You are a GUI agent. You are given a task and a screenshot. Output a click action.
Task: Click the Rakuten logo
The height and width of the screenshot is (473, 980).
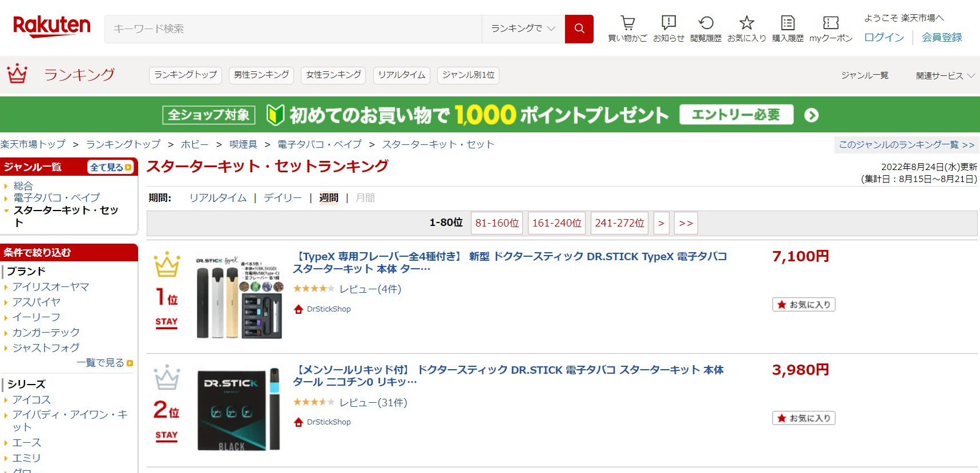(x=51, y=27)
